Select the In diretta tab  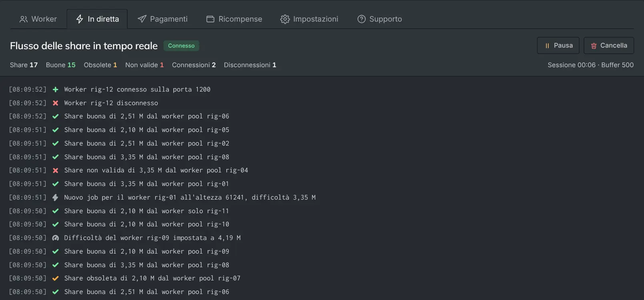97,19
